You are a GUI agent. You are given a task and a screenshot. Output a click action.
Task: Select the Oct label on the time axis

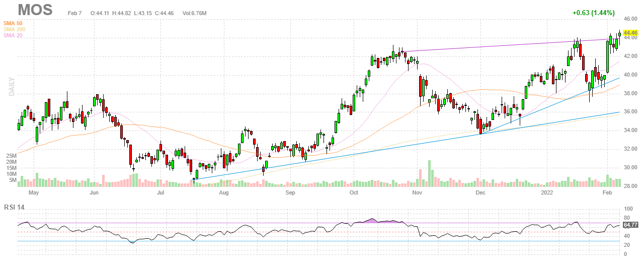coord(354,193)
